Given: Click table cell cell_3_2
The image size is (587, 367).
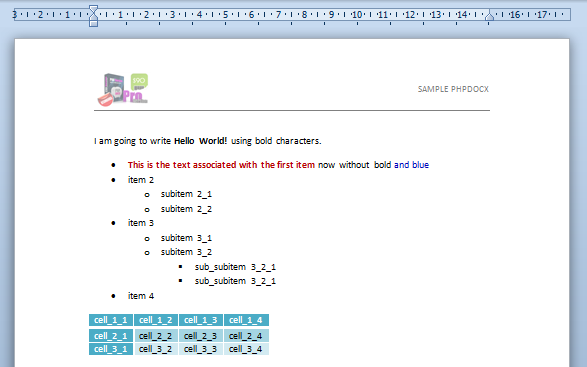Looking at the screenshot, I should 156,349.
